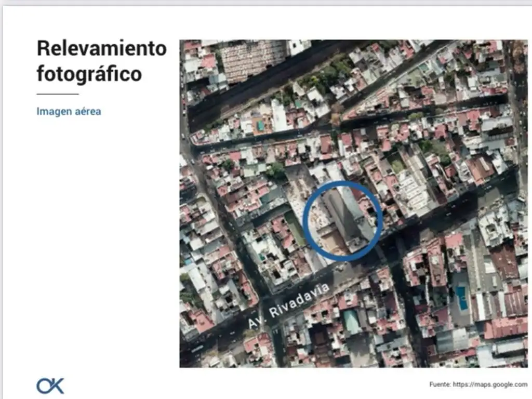The width and height of the screenshot is (532, 399).
Task: Select the aerial map image
Action: click(353, 204)
